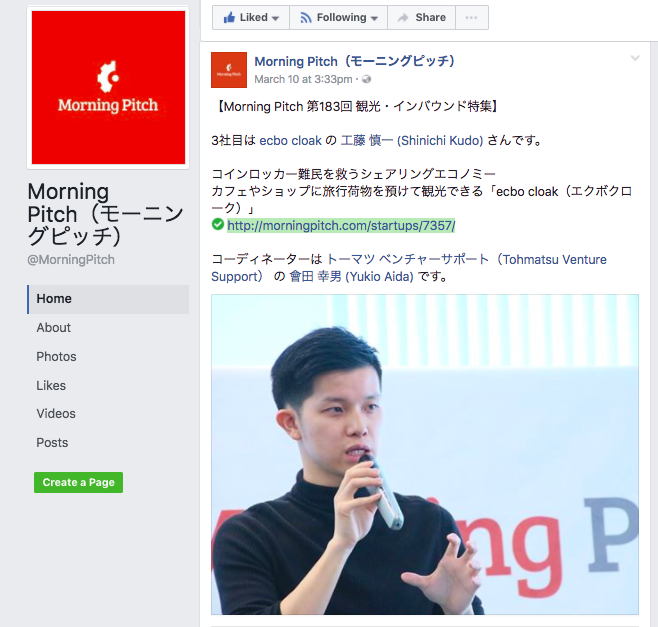Open the speaker photo in the post
The image size is (658, 627).
pos(425,455)
